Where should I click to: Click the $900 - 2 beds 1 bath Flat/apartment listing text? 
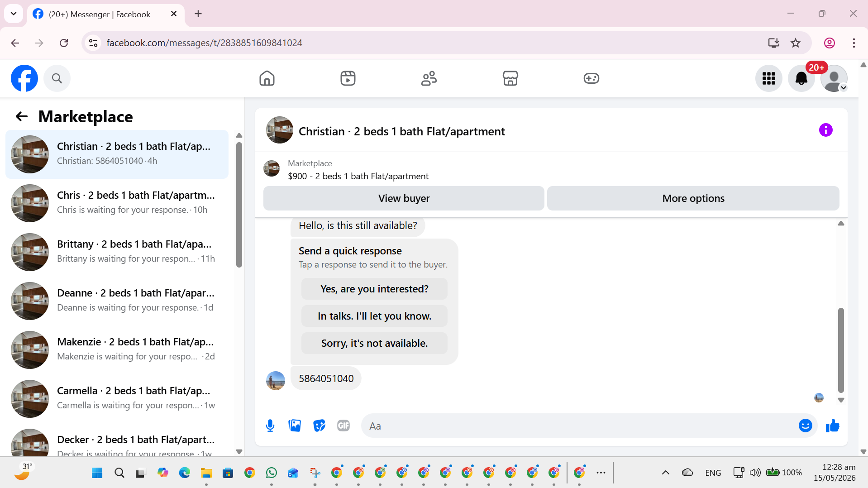(358, 176)
